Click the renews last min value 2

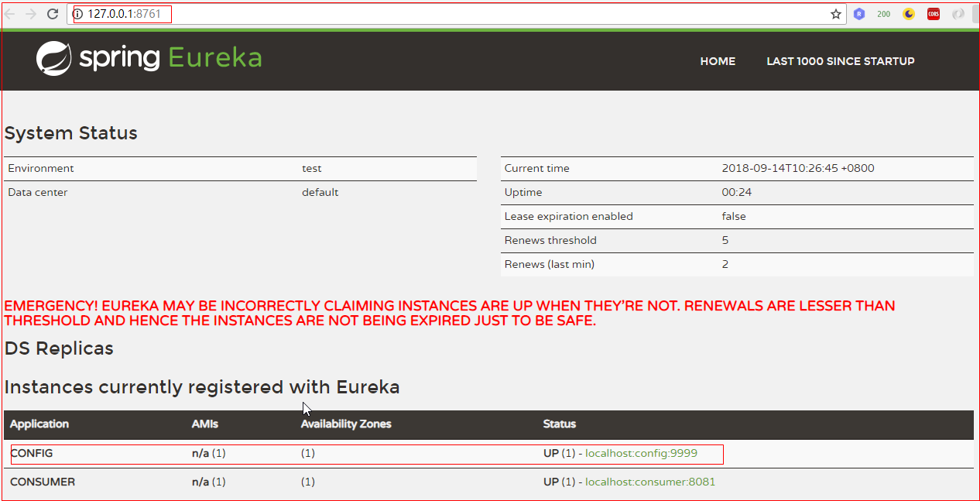[x=725, y=264]
